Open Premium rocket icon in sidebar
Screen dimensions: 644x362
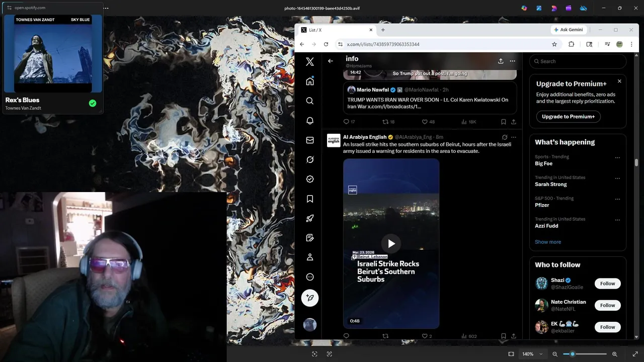pos(310,218)
